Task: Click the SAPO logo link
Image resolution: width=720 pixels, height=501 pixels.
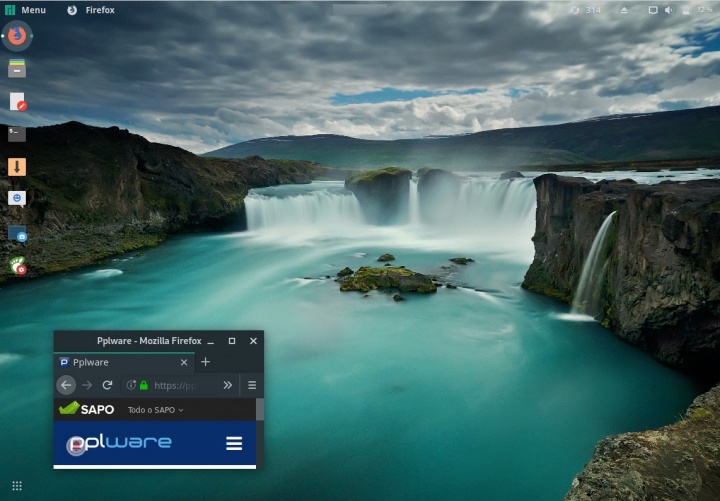Action: pyautogui.click(x=86, y=409)
